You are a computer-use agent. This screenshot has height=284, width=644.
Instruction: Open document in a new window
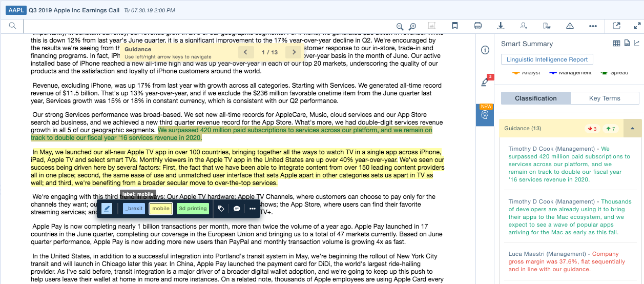pos(617,26)
